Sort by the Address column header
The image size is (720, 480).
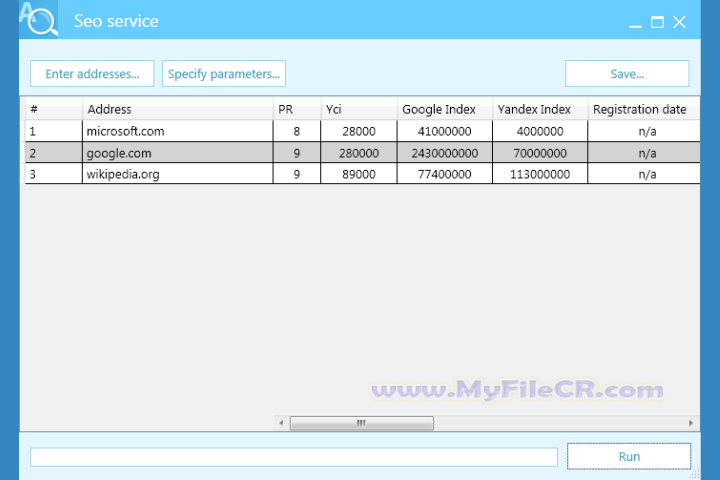(x=178, y=109)
